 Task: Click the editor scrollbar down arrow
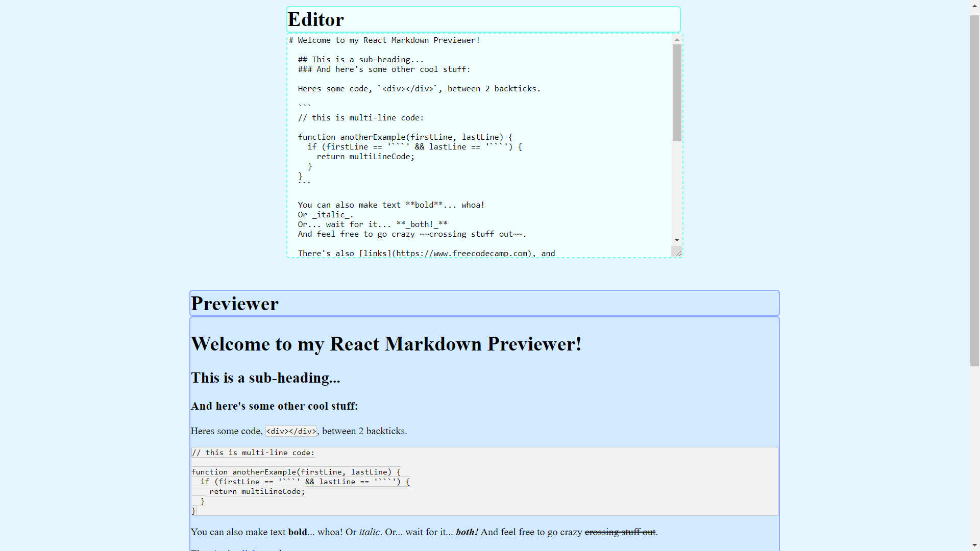[x=677, y=240]
